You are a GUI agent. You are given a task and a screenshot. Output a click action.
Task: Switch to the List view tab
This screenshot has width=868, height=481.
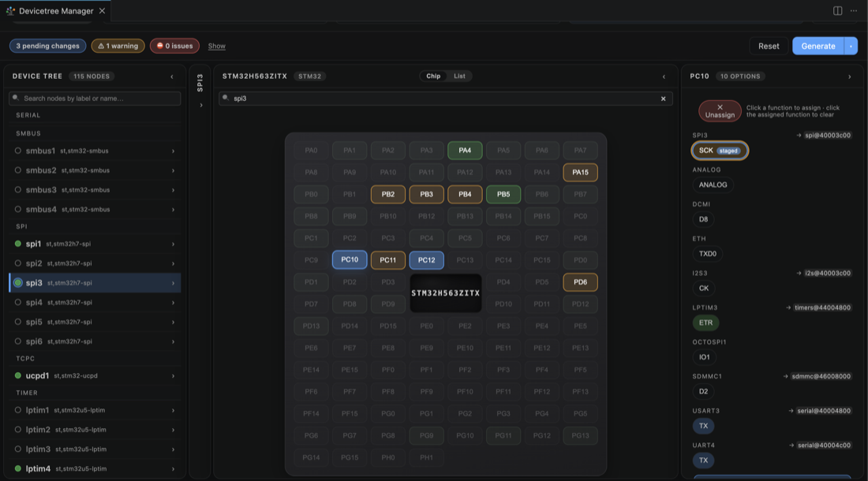pos(459,76)
